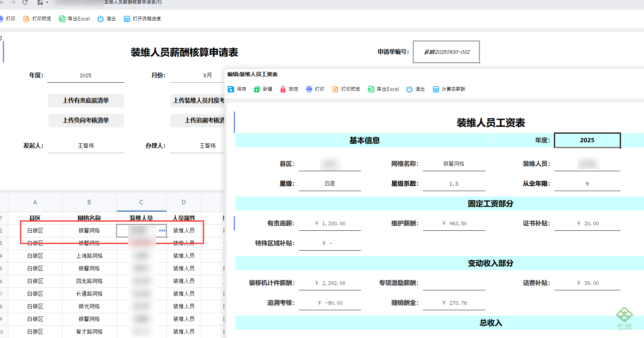The width and height of the screenshot is (644, 338).
Task: Click 装移机计件薪酬 value ¥2,292.00
Action: (x=330, y=283)
